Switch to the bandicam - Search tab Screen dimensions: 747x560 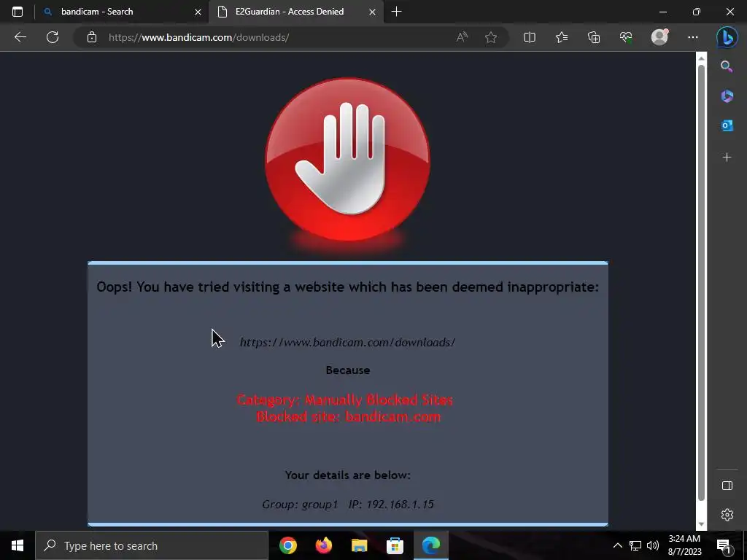tap(121, 12)
